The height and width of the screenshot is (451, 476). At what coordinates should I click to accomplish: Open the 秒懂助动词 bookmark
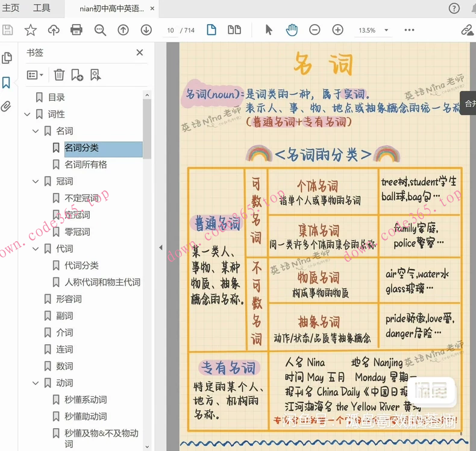[x=86, y=417]
